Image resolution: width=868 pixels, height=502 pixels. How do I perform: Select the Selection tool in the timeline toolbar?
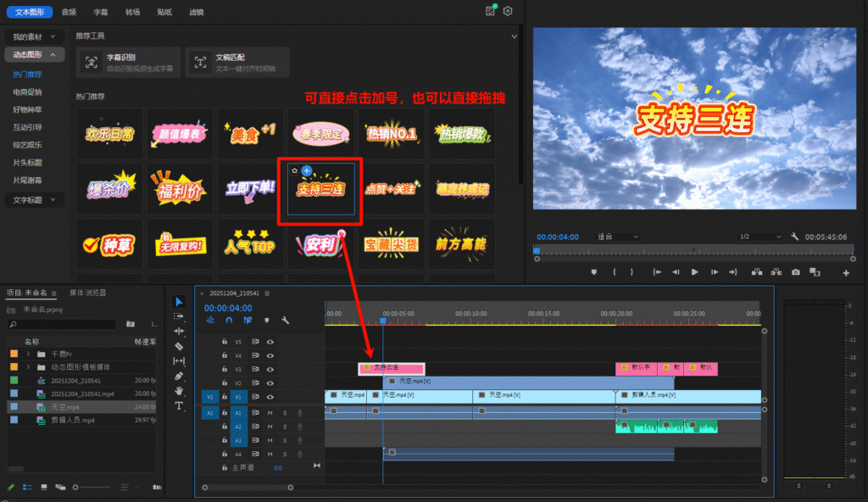click(179, 302)
